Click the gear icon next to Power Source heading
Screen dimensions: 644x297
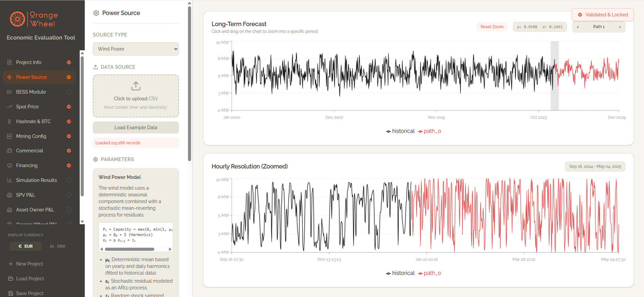coord(96,13)
